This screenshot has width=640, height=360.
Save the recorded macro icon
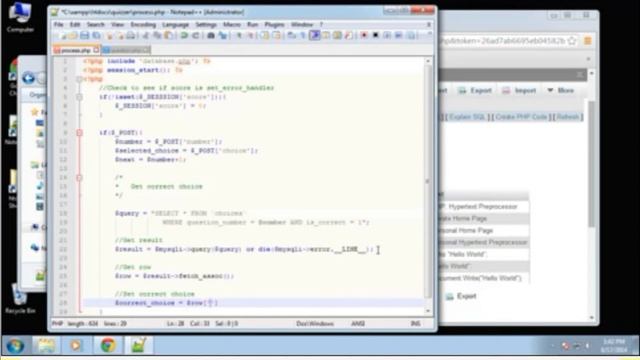[x=411, y=36]
